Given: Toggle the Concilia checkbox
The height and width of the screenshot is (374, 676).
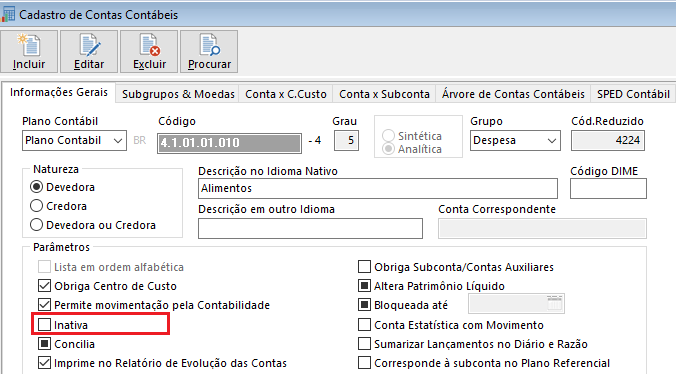Looking at the screenshot, I should click(44, 344).
